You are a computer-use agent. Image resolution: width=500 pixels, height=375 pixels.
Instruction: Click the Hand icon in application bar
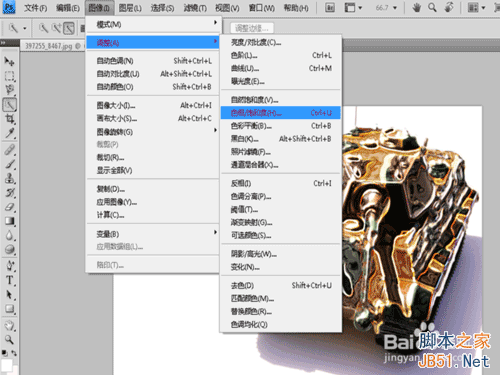(416, 7)
